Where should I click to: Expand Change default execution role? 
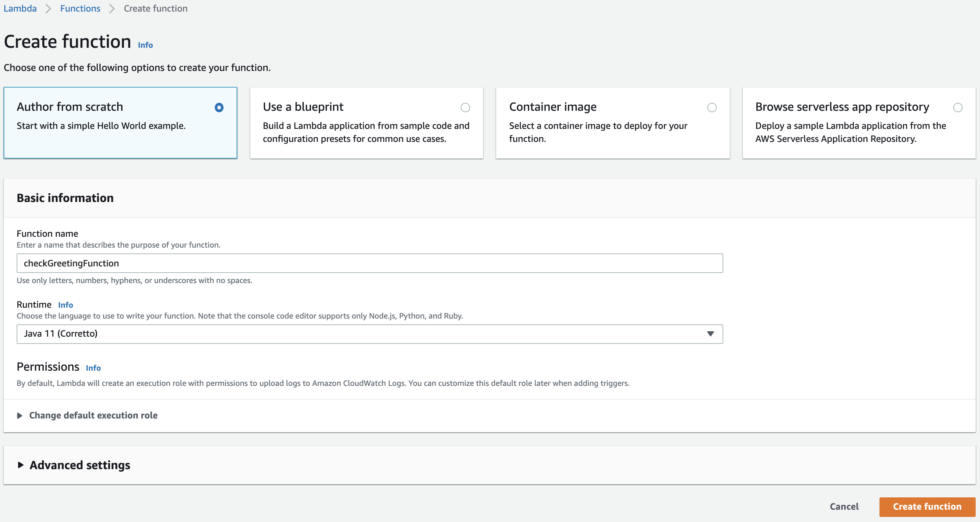[93, 415]
